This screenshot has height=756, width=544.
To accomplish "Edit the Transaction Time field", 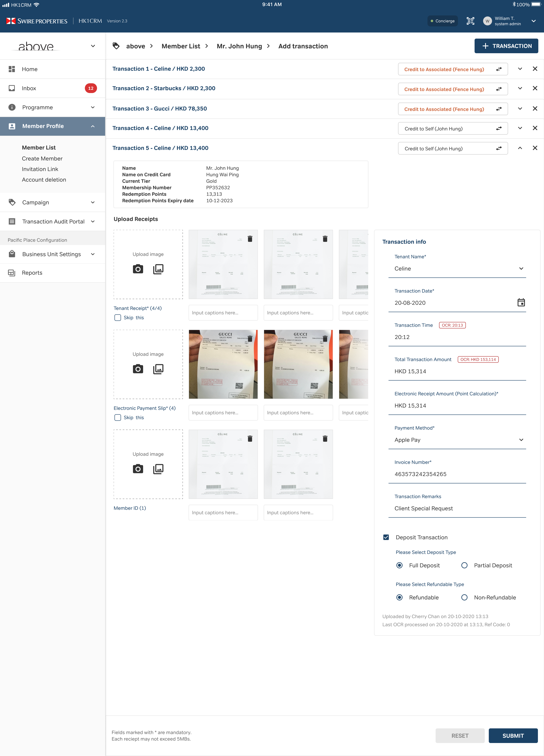I will (457, 337).
